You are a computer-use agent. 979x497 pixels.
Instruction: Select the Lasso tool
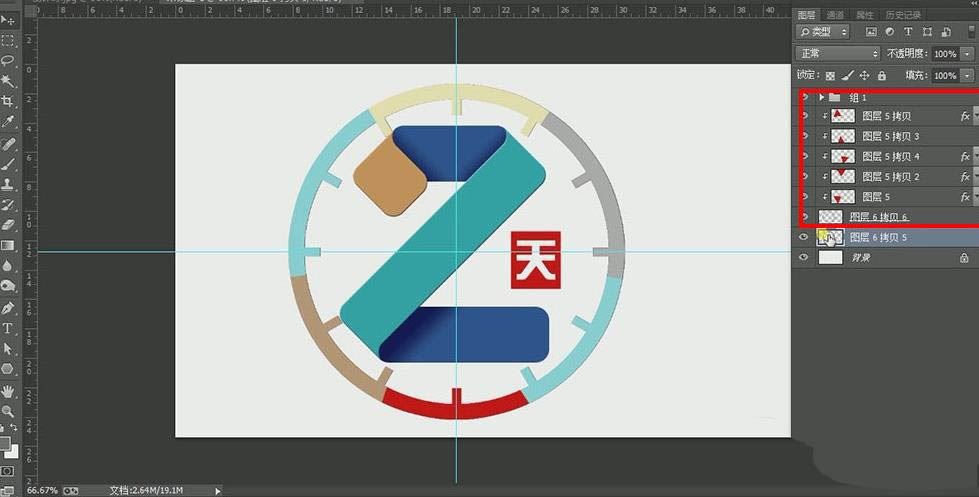[x=8, y=60]
